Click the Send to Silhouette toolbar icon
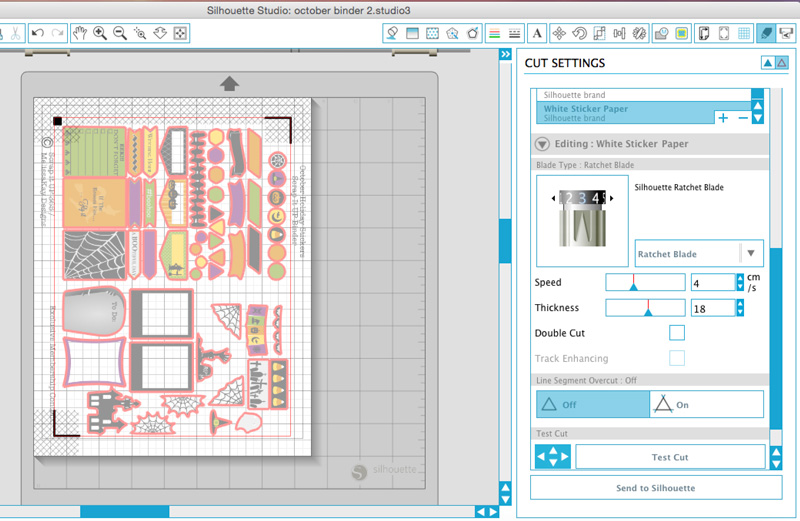 pyautogui.click(x=786, y=34)
